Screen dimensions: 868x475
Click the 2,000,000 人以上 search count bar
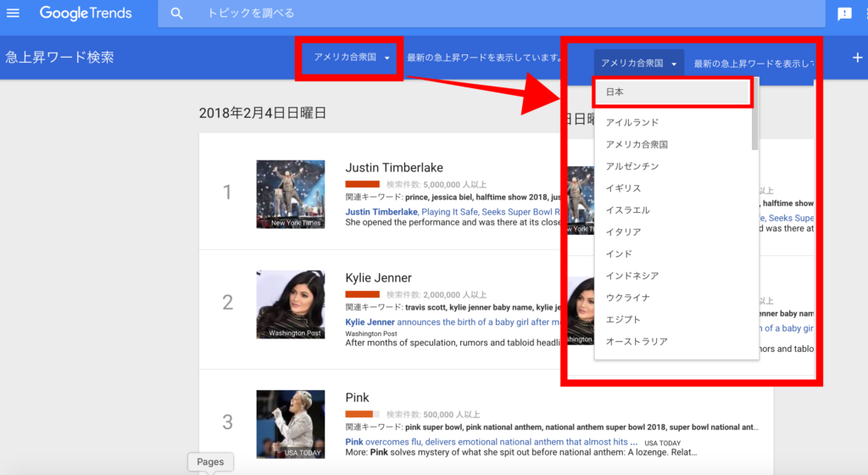pos(363,294)
